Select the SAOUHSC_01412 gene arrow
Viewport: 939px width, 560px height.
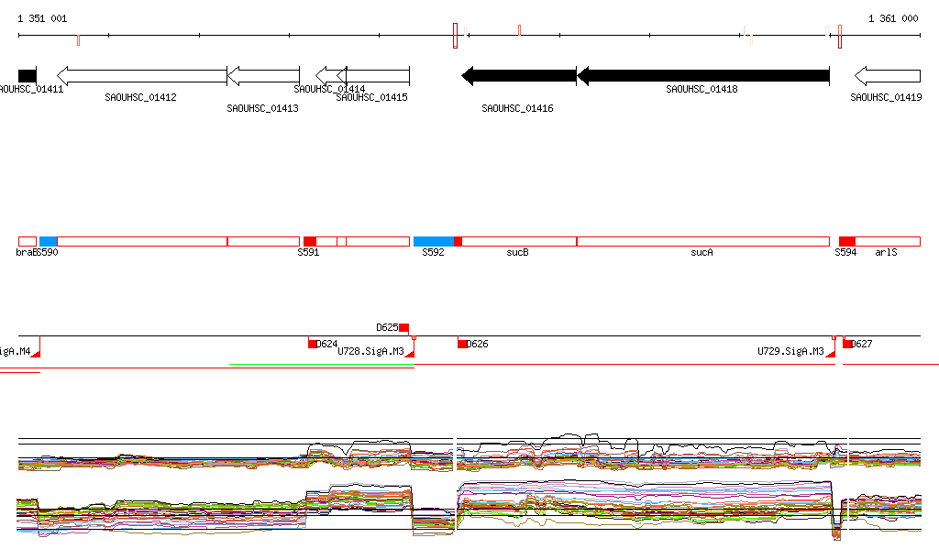click(142, 76)
